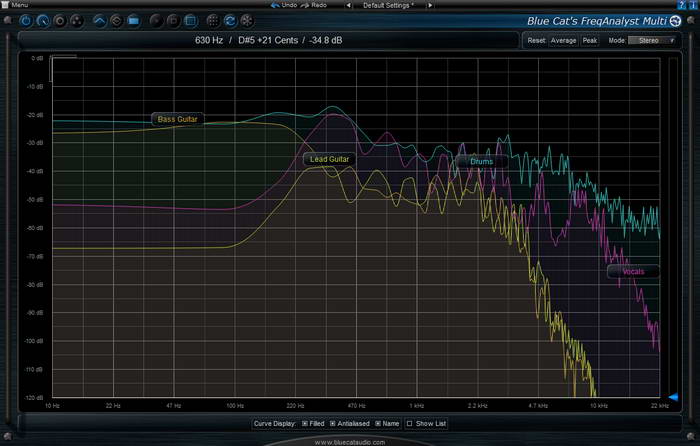Open the Mode Stereo dropdown

(x=651, y=41)
